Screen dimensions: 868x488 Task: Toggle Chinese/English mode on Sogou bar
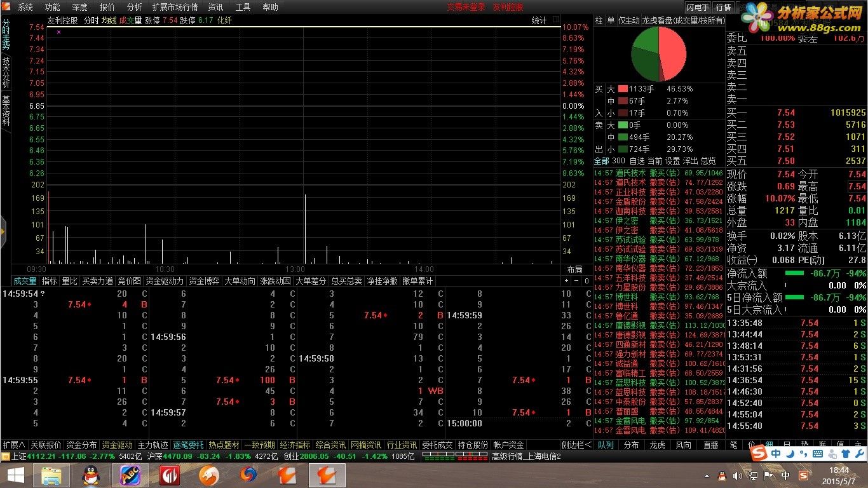click(x=776, y=453)
